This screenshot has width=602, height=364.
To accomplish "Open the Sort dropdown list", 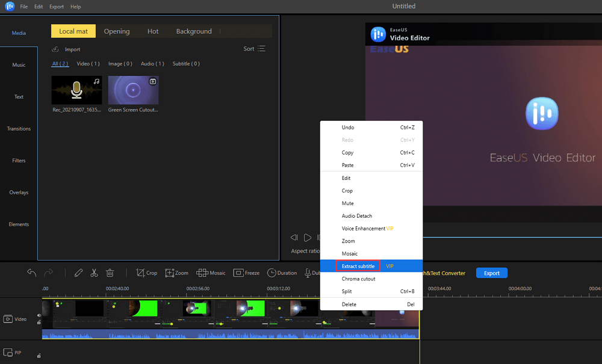I will [254, 49].
